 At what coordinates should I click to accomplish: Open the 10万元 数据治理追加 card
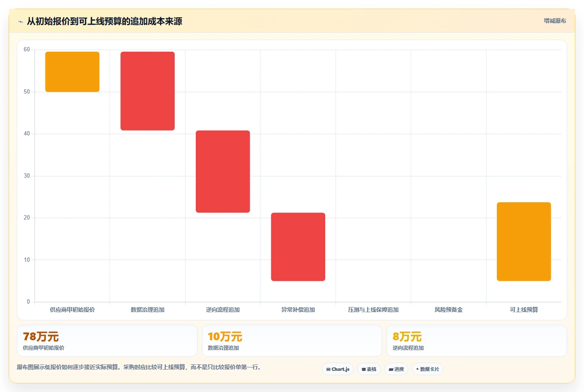[292, 341]
